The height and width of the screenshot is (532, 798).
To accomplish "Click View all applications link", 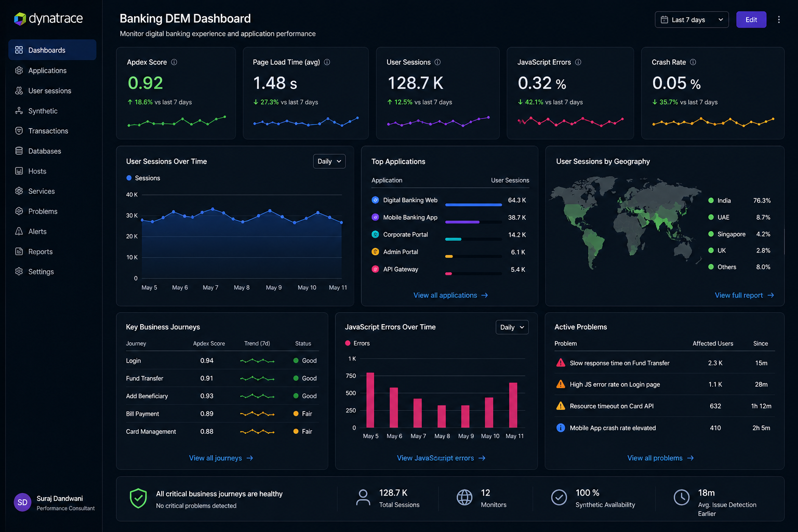I will (450, 295).
